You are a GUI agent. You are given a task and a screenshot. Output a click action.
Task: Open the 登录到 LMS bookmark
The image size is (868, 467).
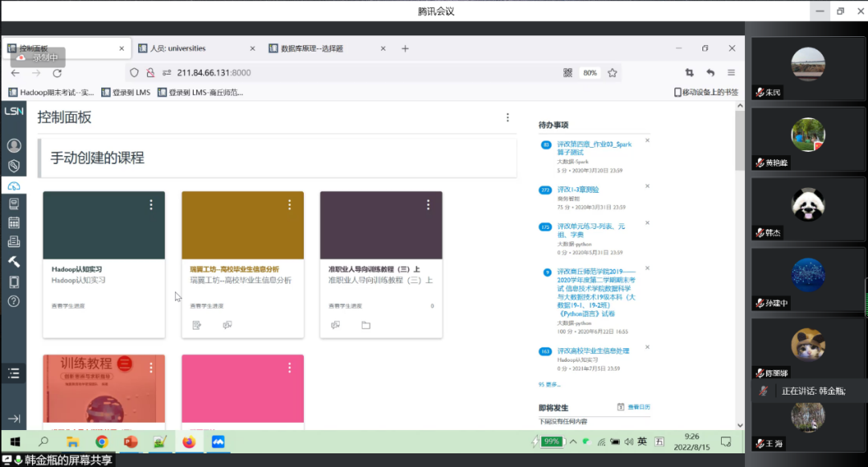click(125, 92)
